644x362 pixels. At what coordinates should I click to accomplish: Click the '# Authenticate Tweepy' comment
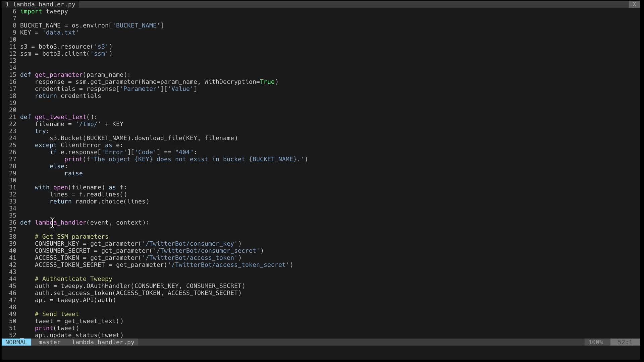click(x=73, y=279)
